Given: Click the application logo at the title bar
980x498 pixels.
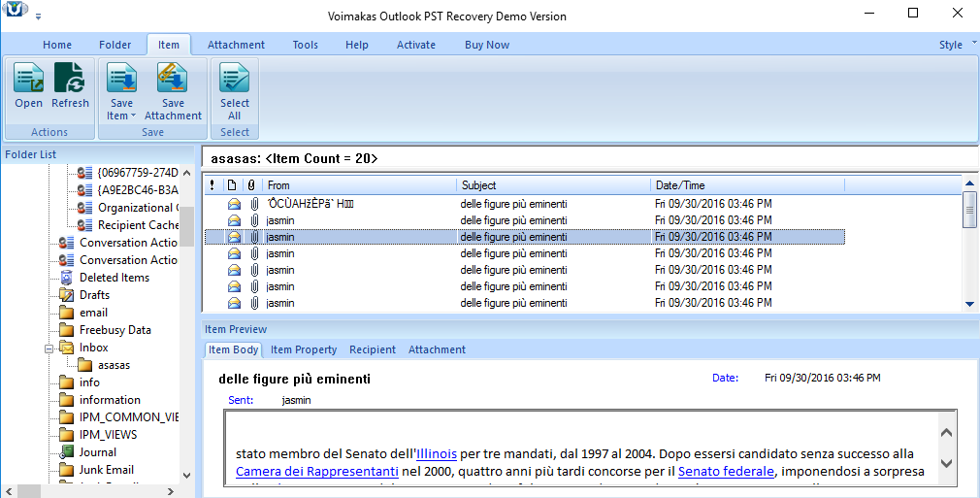Looking at the screenshot, I should tap(15, 10).
